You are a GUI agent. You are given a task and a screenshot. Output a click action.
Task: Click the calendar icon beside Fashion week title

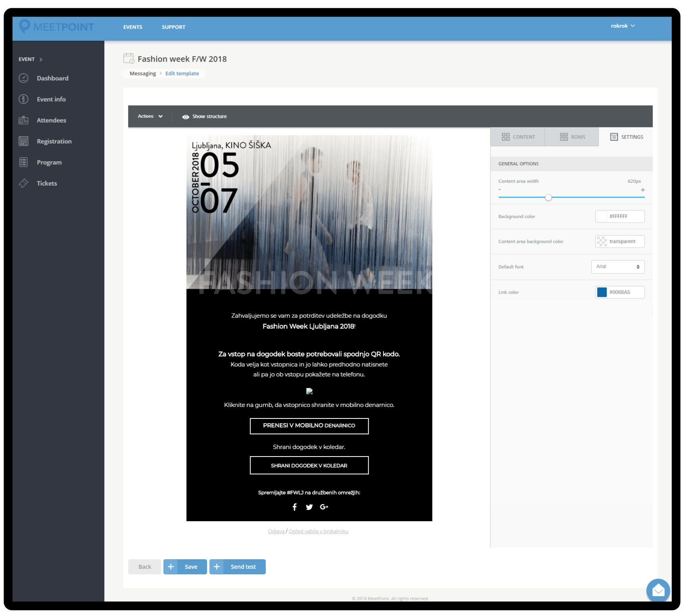pos(129,58)
